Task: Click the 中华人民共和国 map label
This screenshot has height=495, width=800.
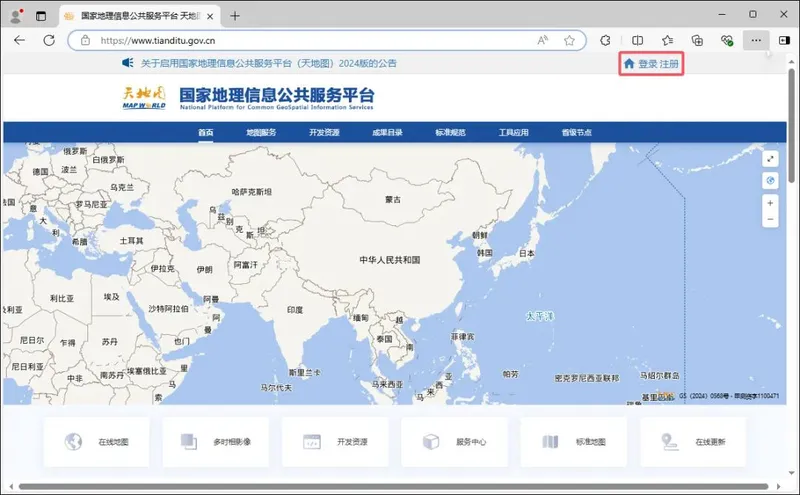Action: pyautogui.click(x=390, y=260)
